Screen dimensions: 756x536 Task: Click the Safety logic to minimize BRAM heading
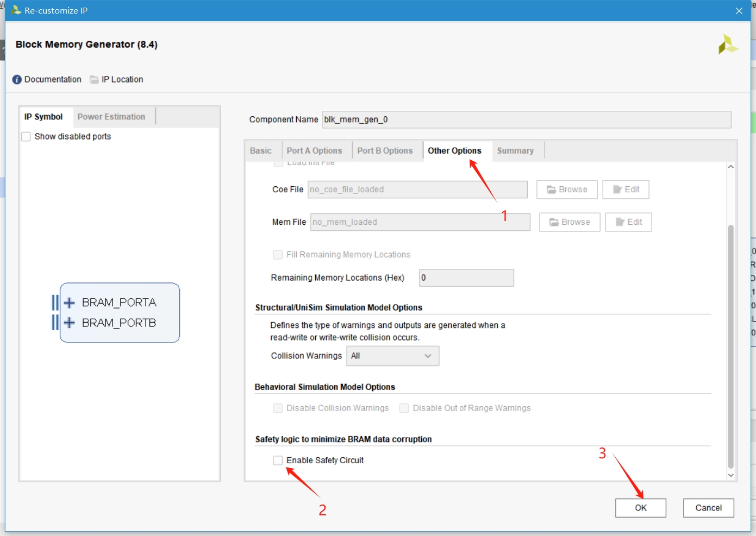pyautogui.click(x=343, y=439)
